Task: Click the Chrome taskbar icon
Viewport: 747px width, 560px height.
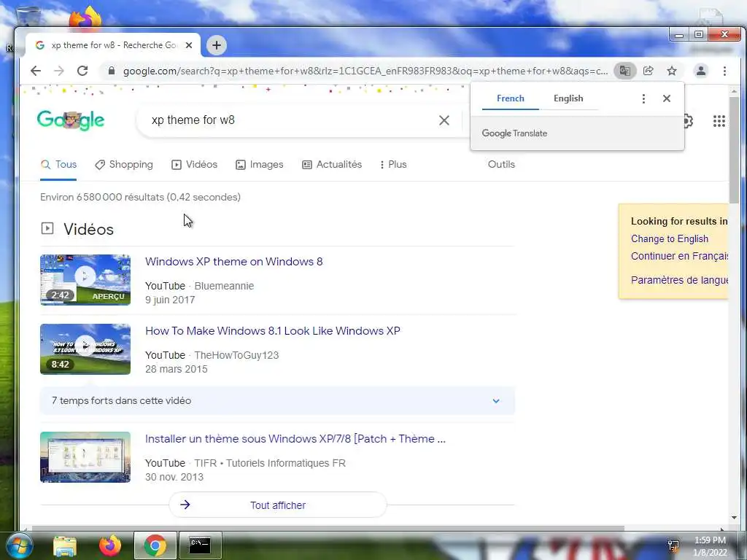Action: point(155,545)
